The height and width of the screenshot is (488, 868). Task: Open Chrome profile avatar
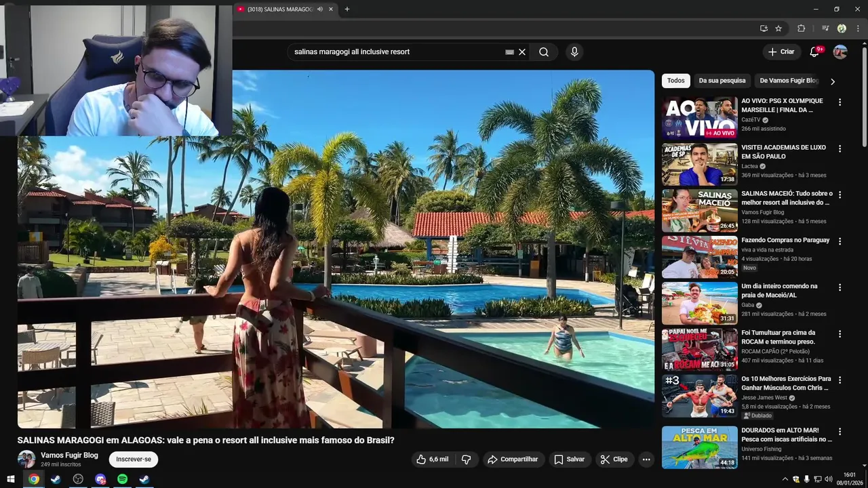click(842, 28)
